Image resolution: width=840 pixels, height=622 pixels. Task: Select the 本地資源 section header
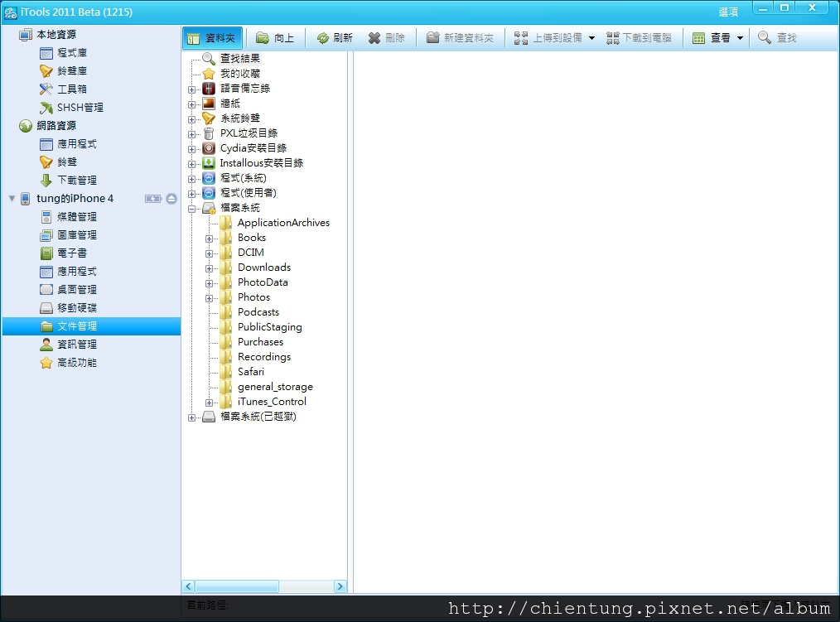56,34
